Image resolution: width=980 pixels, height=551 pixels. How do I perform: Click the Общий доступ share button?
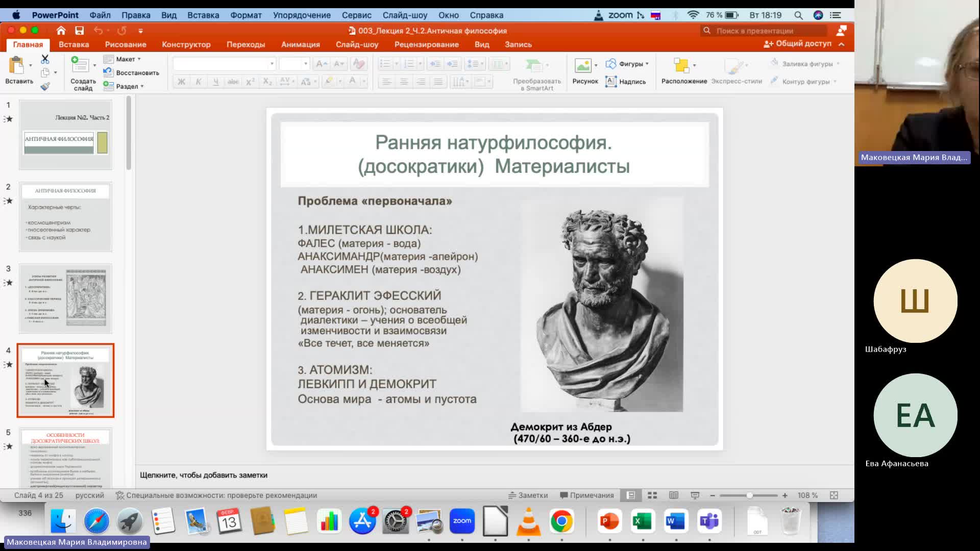pos(798,44)
